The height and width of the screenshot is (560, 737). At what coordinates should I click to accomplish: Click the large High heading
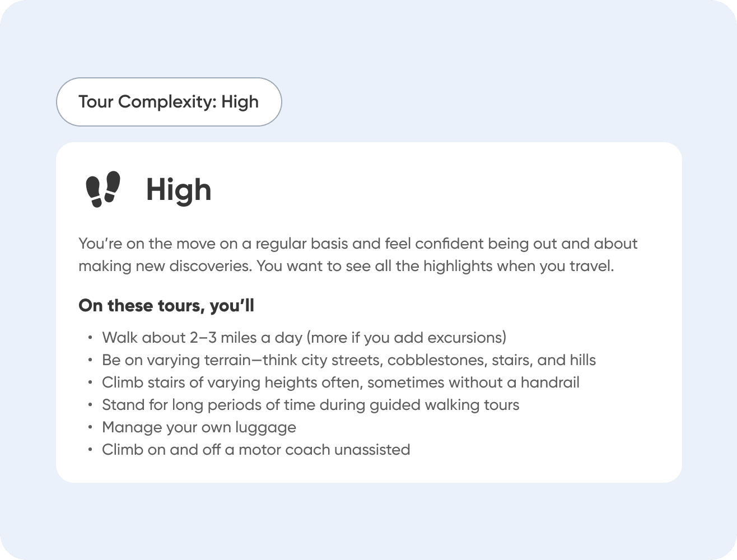point(179,190)
